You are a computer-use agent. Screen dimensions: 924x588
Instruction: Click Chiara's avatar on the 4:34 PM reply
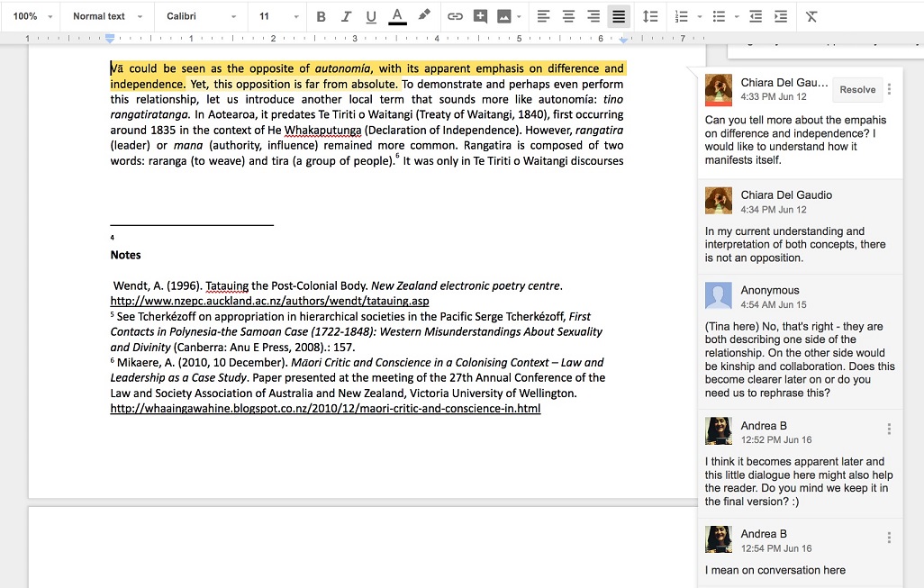719,200
